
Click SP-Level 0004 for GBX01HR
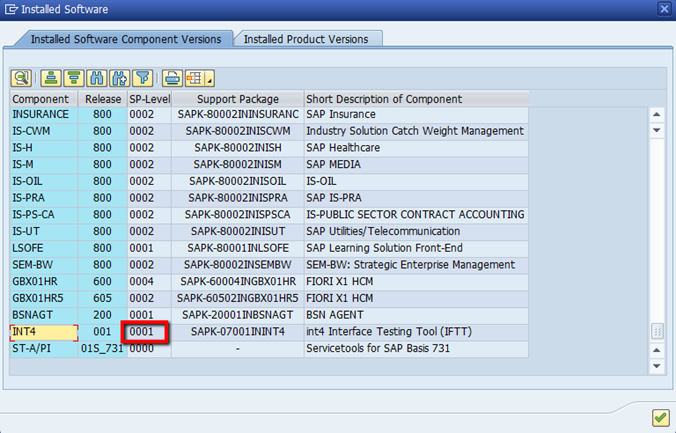[150, 282]
